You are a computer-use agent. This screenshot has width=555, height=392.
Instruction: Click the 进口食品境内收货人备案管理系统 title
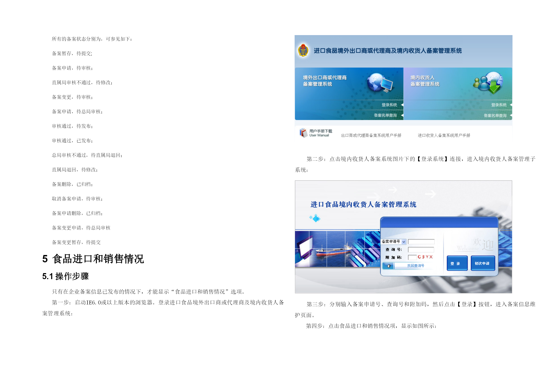[363, 204]
